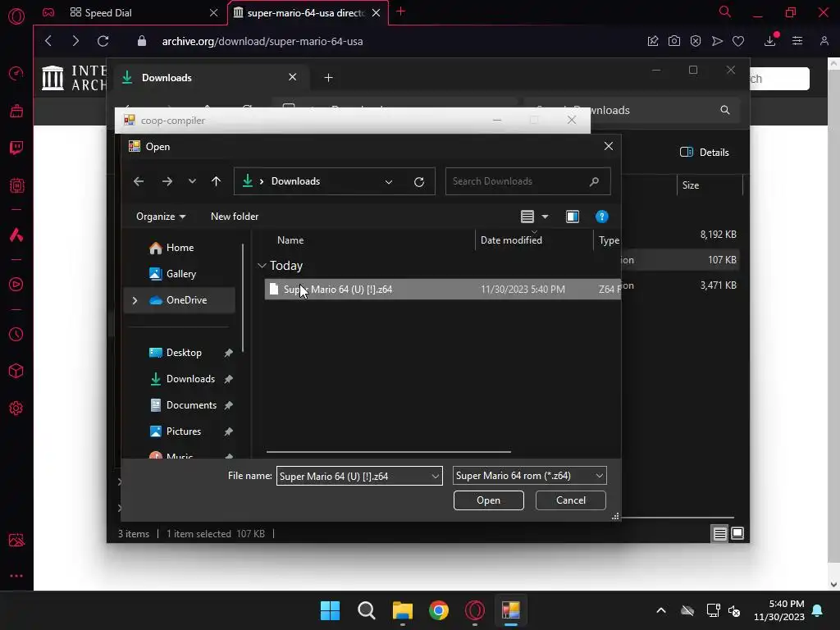Screen dimensions: 840x630
Task: Select Home in navigation pane
Action: pyautogui.click(x=180, y=248)
